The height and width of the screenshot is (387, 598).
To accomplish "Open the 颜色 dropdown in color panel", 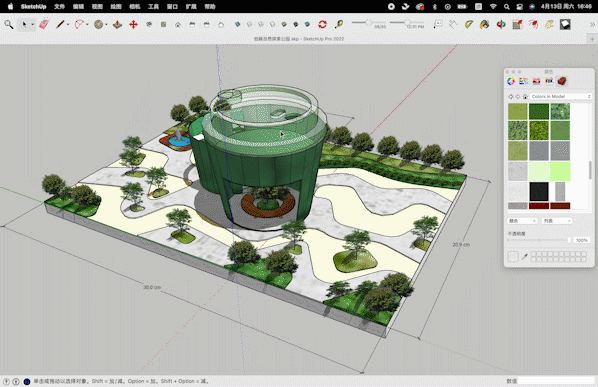I will click(522, 221).
